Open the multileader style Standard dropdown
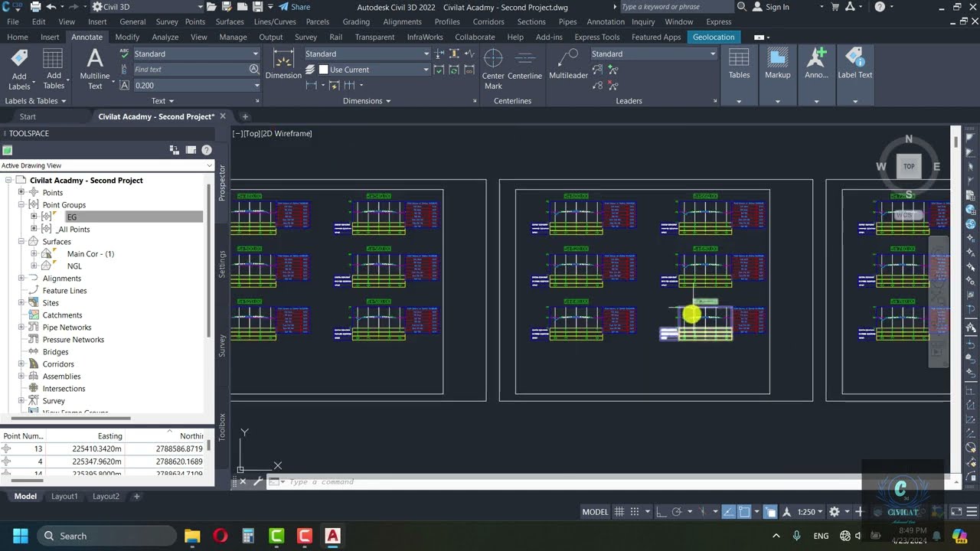980x551 pixels. [712, 54]
